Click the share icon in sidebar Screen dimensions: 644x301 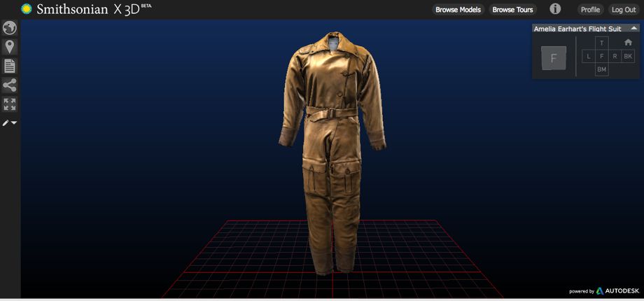pyautogui.click(x=10, y=85)
